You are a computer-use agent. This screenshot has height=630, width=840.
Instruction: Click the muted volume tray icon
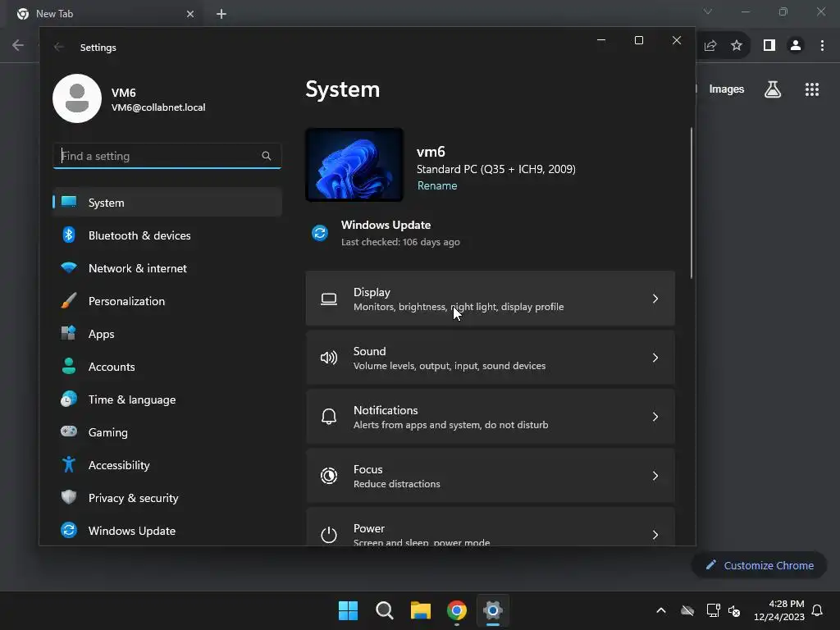tap(734, 610)
